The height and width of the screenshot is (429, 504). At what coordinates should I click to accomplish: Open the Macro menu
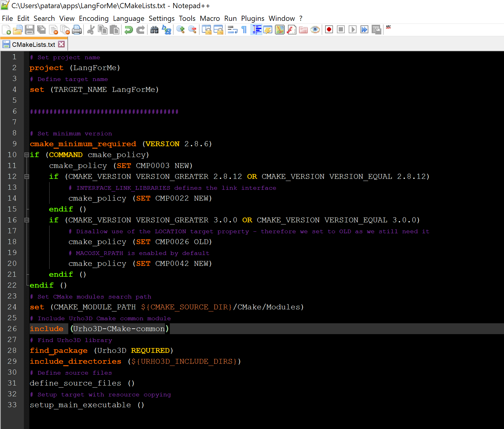click(x=210, y=18)
